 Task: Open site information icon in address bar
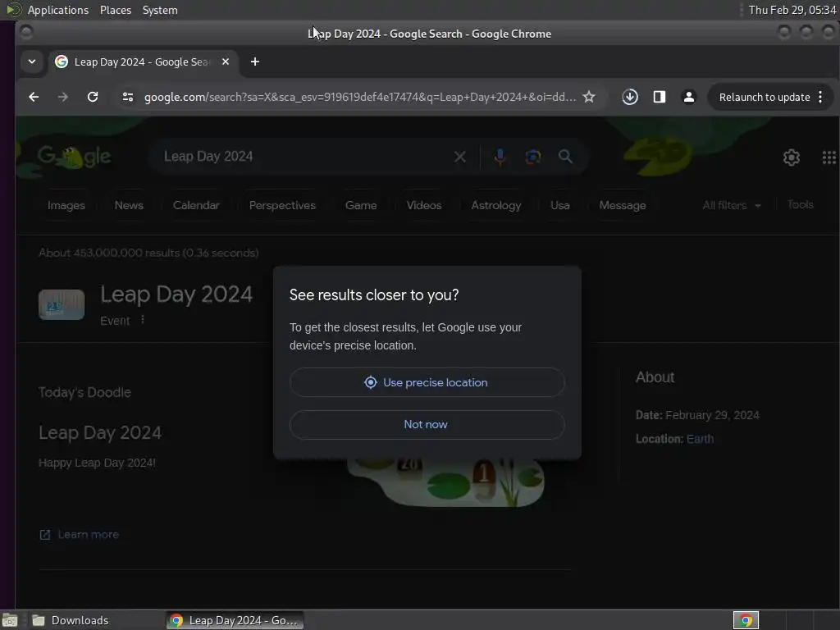pos(127,97)
